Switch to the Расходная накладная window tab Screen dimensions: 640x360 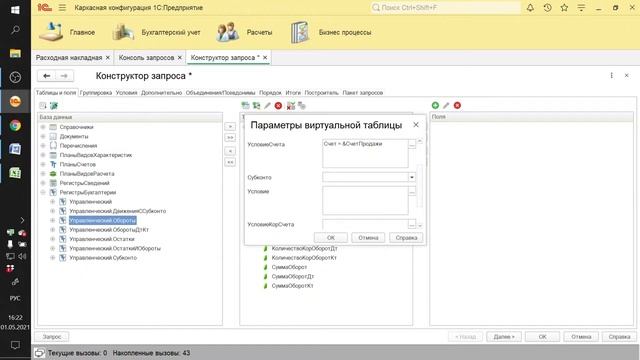coord(69,58)
